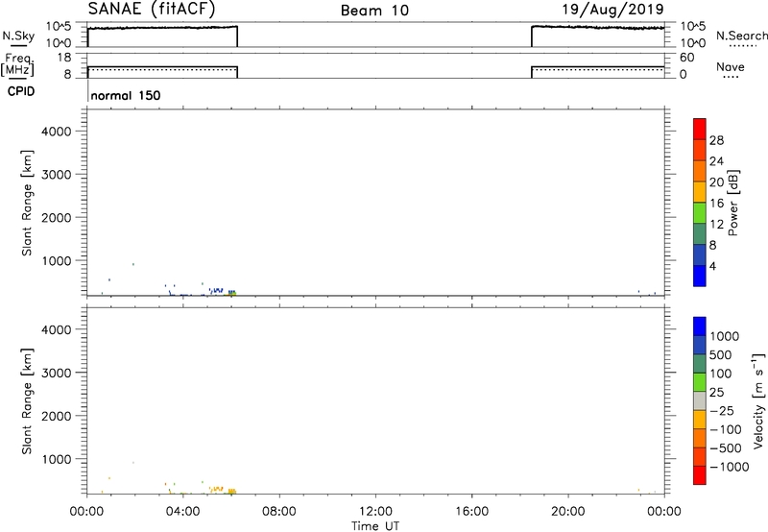
Task: Click the red -1000 velocity swatch at bottom
Action: [700, 475]
